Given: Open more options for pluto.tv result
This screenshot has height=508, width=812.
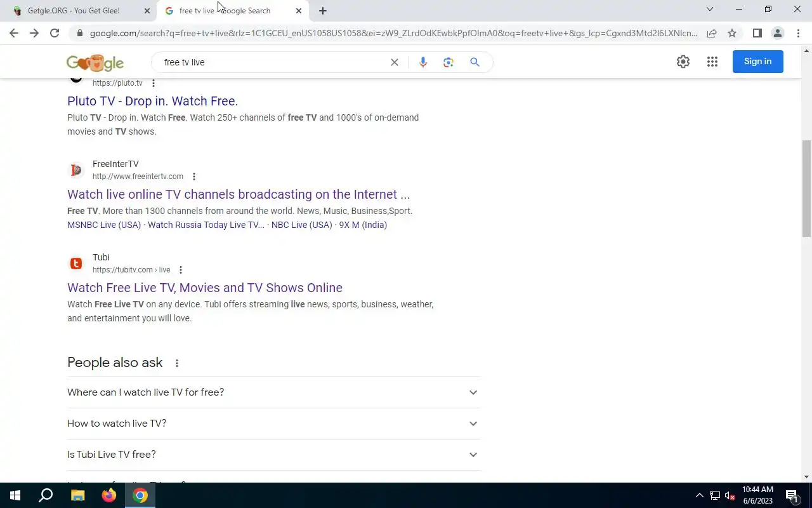Looking at the screenshot, I should [153, 83].
